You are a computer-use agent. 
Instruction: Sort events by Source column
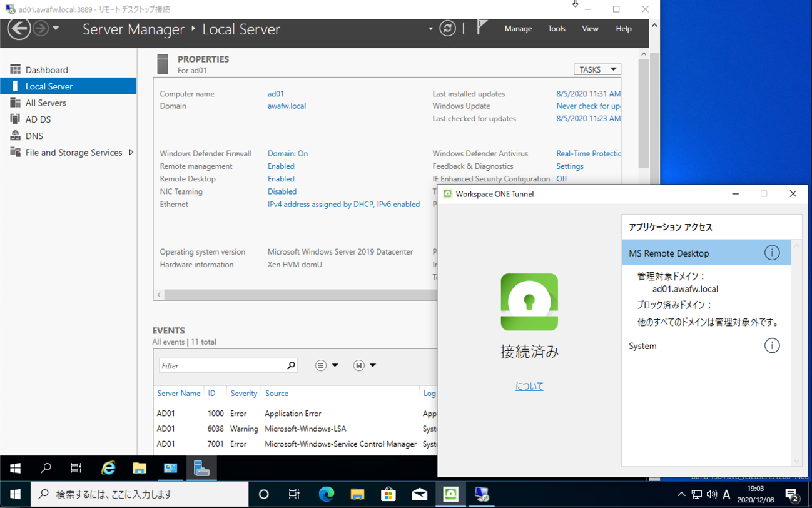(277, 394)
